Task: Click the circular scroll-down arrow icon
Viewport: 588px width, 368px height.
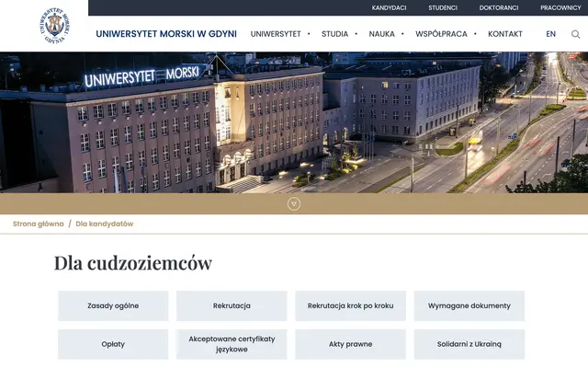Action: (x=294, y=204)
